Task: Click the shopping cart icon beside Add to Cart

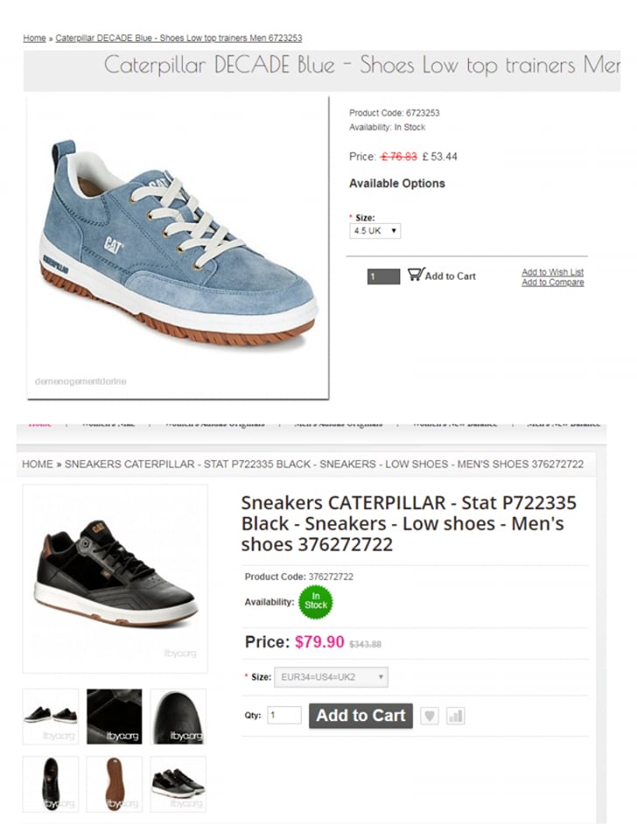Action: pos(416,275)
